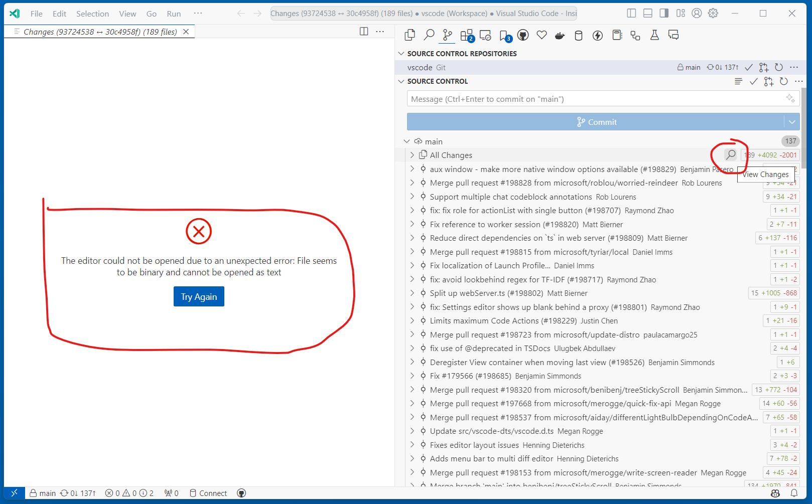
Task: Open the Remote Explorer view
Action: tap(485, 35)
